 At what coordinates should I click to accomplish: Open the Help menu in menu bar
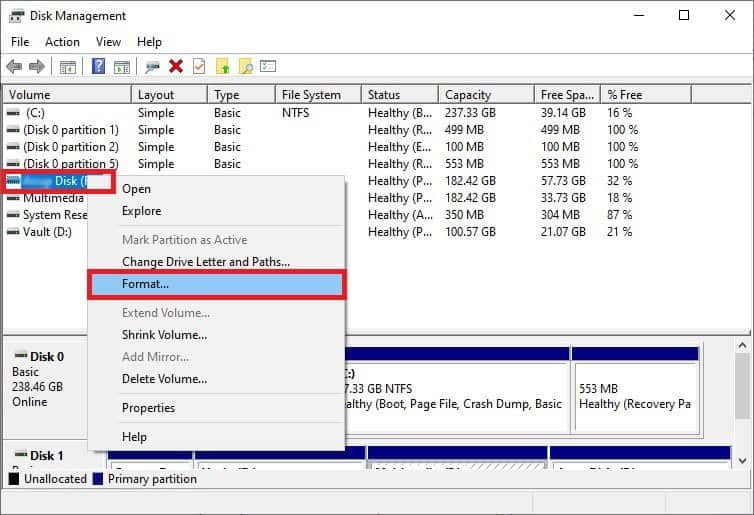149,42
